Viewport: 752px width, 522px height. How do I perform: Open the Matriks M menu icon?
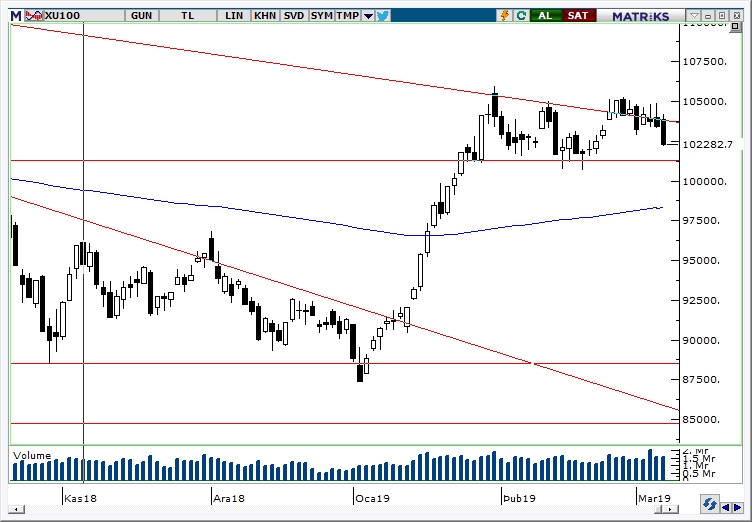coord(16,16)
